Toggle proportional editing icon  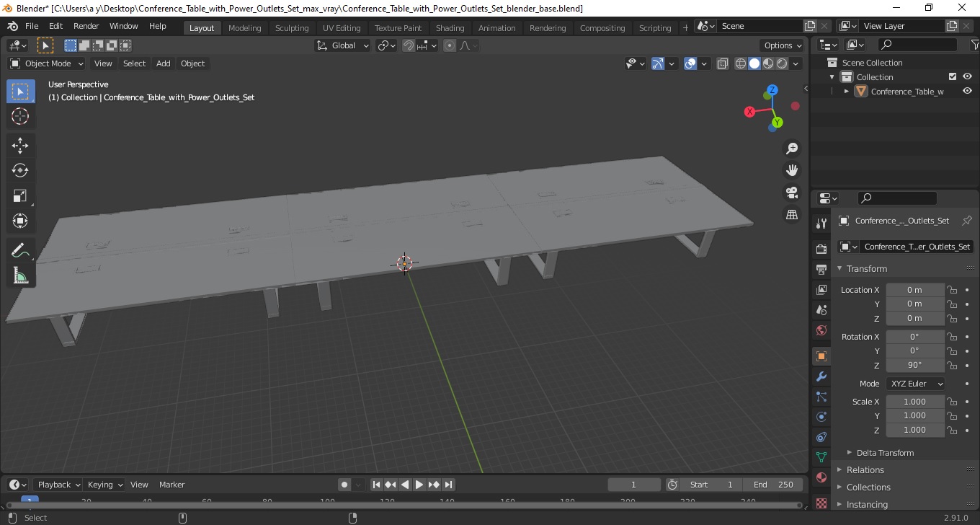(450, 45)
